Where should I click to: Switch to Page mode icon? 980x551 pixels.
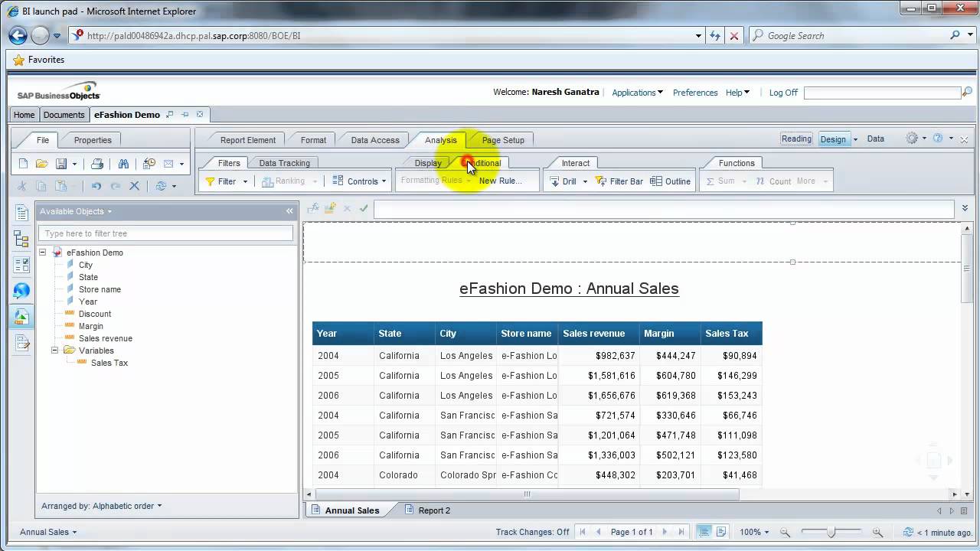point(720,532)
